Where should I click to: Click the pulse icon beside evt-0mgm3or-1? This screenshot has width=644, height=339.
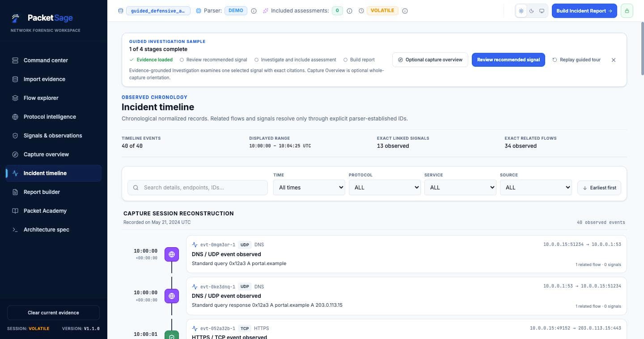click(195, 245)
